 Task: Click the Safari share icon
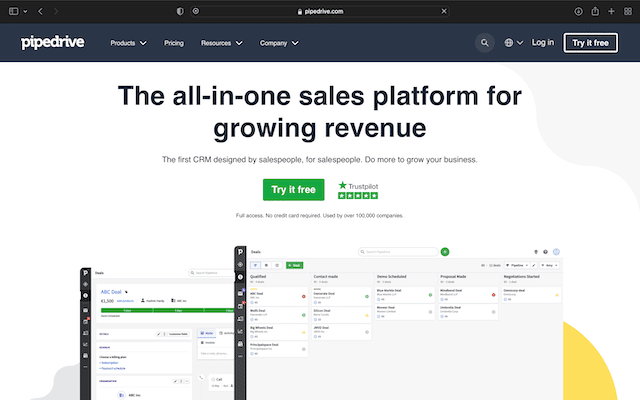click(595, 11)
